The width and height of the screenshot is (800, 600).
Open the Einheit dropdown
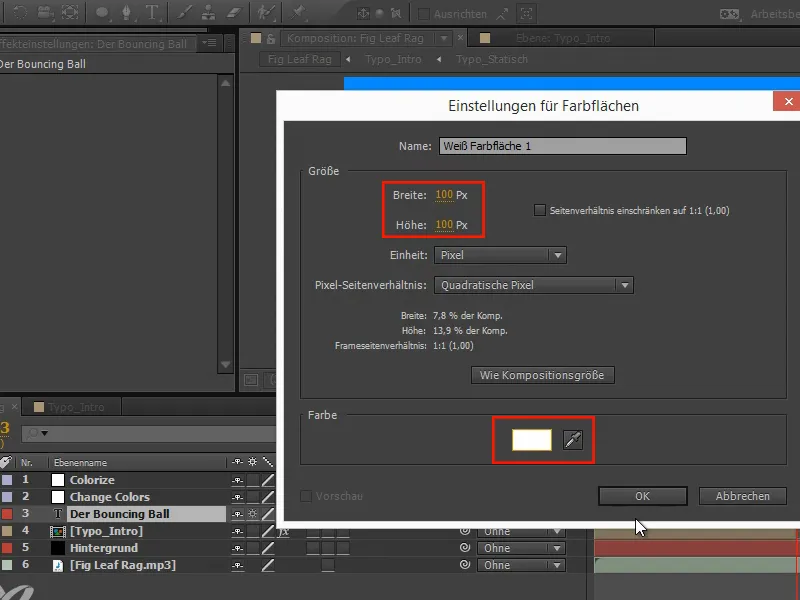(500, 255)
